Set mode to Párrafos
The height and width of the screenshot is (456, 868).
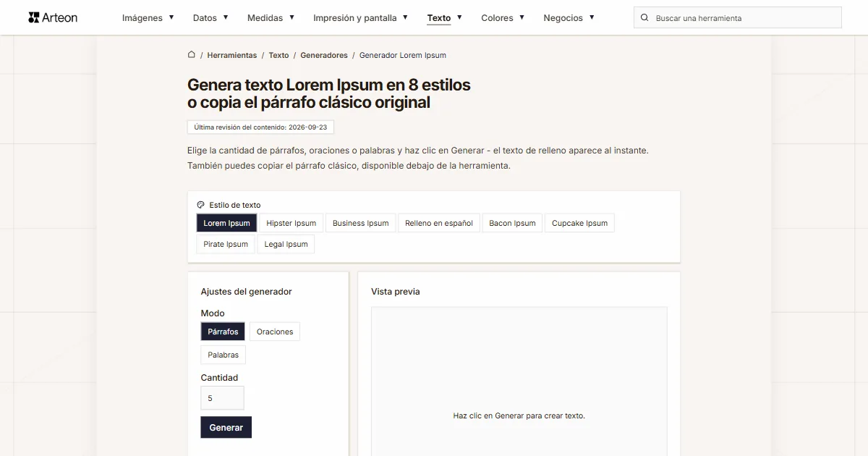pos(223,332)
